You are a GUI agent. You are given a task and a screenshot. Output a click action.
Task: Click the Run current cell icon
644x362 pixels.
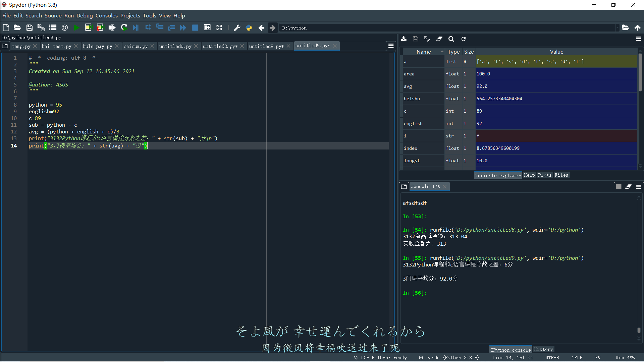(x=88, y=28)
